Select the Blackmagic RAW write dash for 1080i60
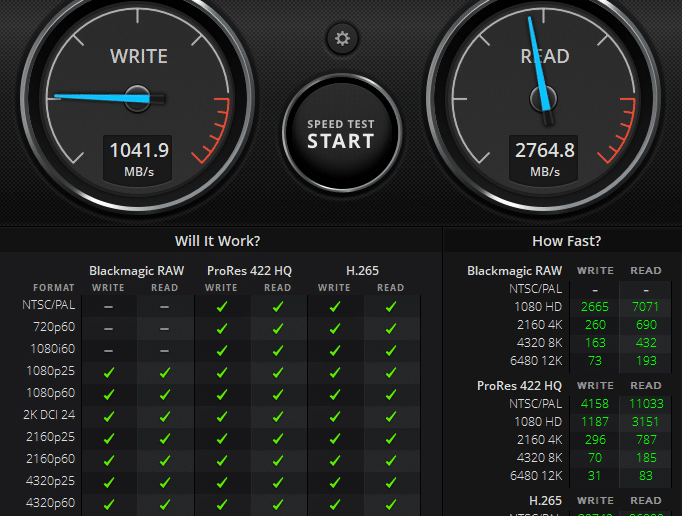Image resolution: width=682 pixels, height=516 pixels. [108, 351]
